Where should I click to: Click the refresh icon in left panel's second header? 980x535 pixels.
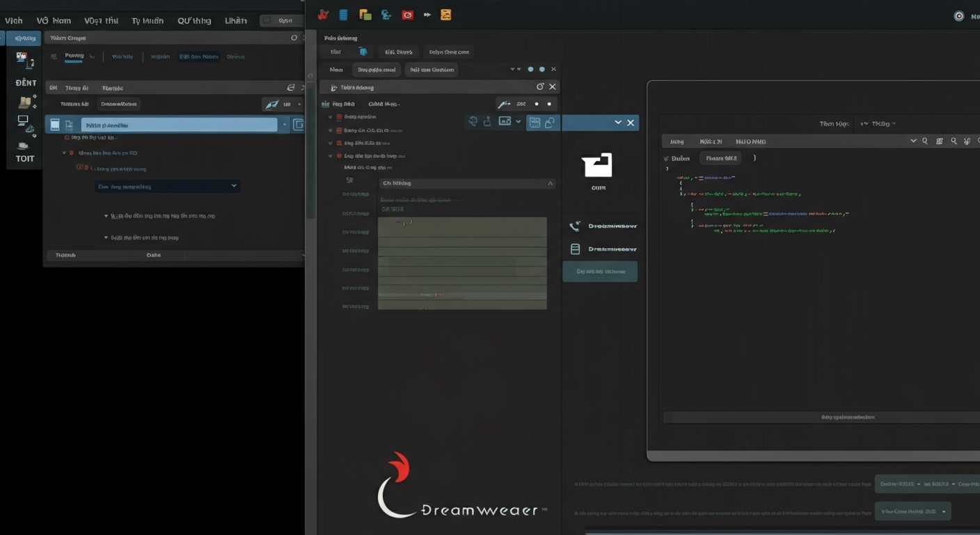pyautogui.click(x=291, y=88)
